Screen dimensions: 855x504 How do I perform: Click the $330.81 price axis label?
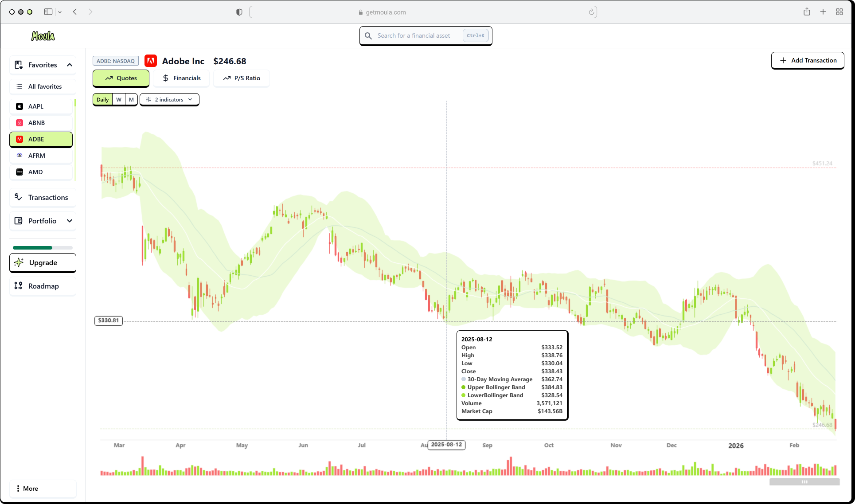(109, 320)
